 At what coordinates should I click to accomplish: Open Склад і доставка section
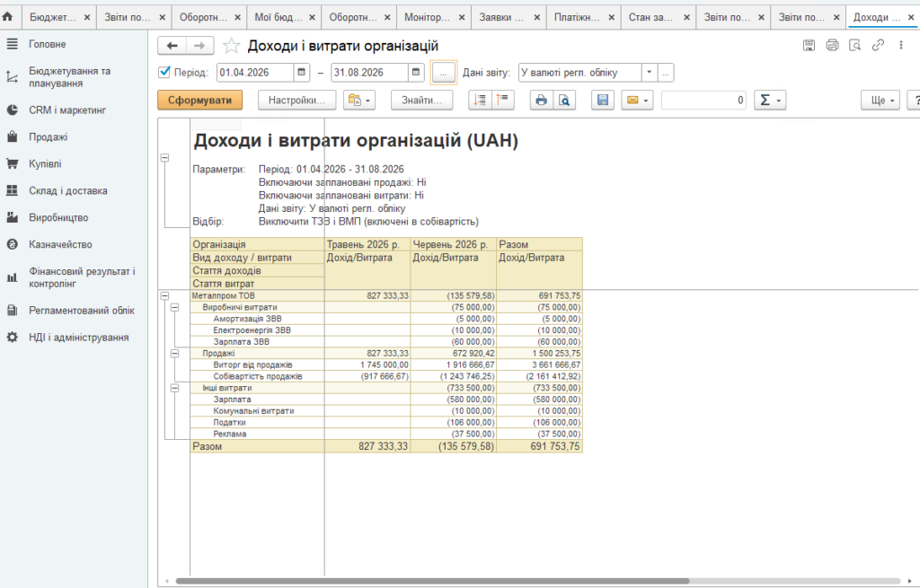point(68,190)
